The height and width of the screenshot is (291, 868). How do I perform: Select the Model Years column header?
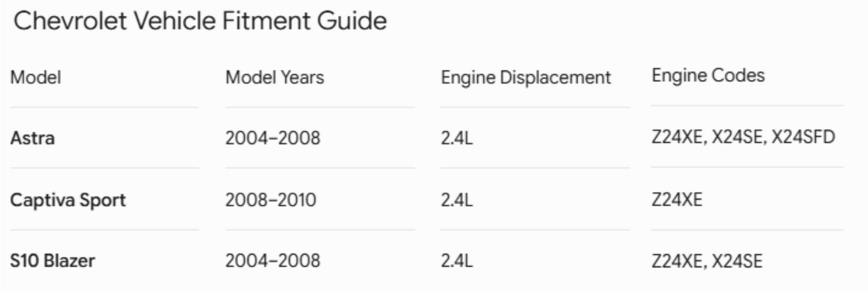click(x=275, y=79)
